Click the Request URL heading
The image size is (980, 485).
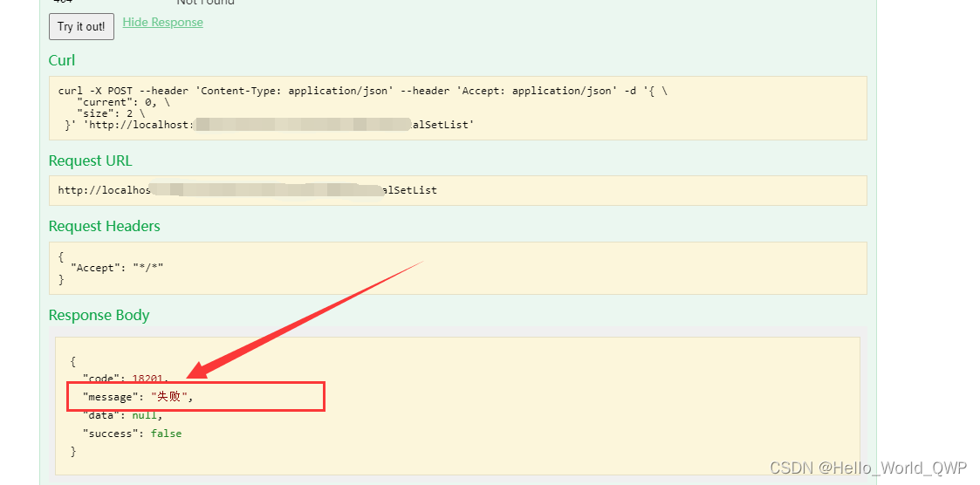click(91, 161)
